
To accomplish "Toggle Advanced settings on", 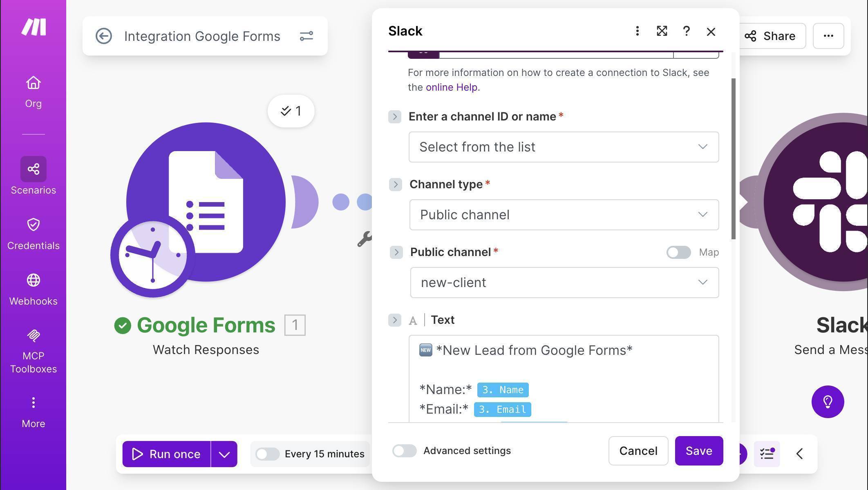I will click(404, 451).
